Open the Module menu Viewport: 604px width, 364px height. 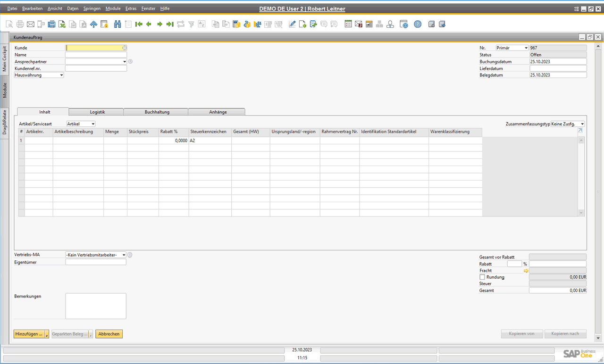coord(113,8)
